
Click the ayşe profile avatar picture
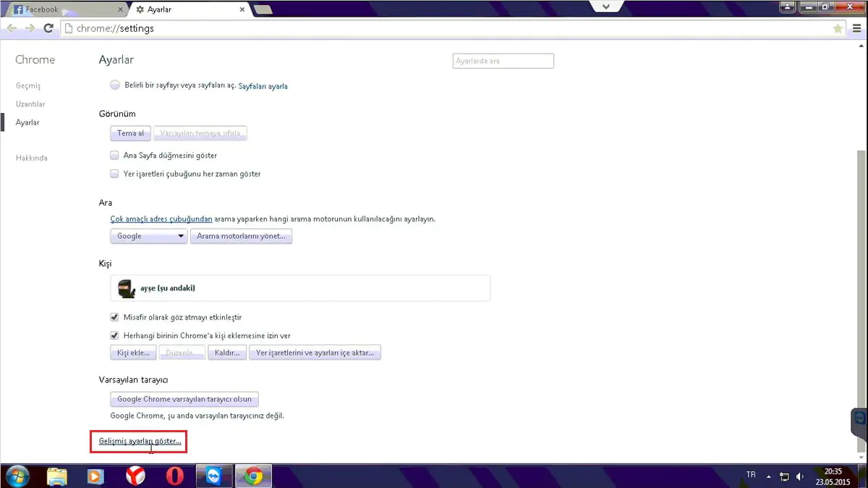coord(126,287)
